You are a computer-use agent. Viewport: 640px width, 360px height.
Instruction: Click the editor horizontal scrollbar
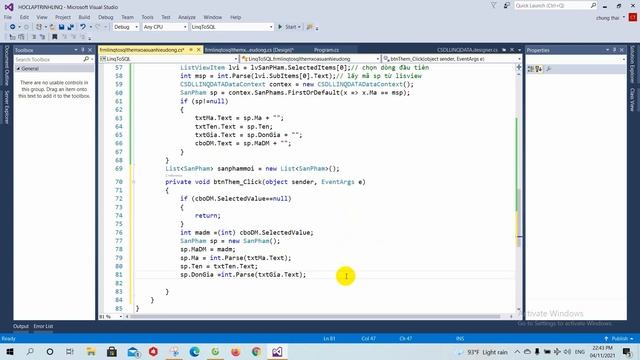point(314,316)
